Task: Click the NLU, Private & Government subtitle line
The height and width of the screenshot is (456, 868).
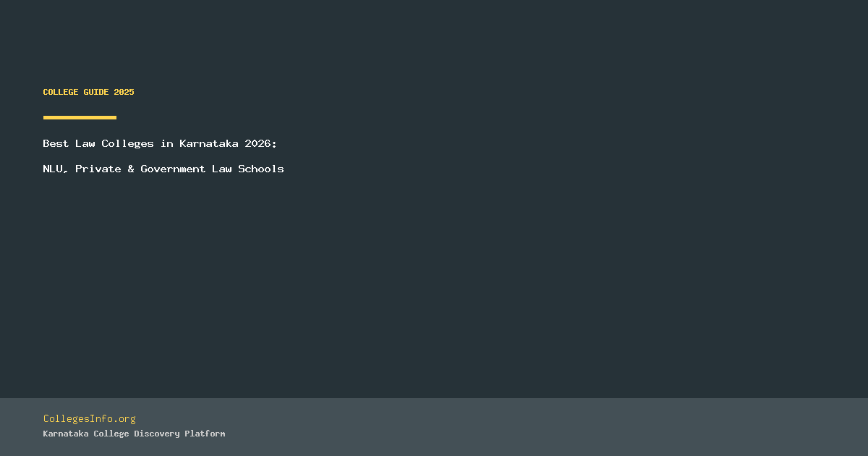Action: [x=163, y=169]
